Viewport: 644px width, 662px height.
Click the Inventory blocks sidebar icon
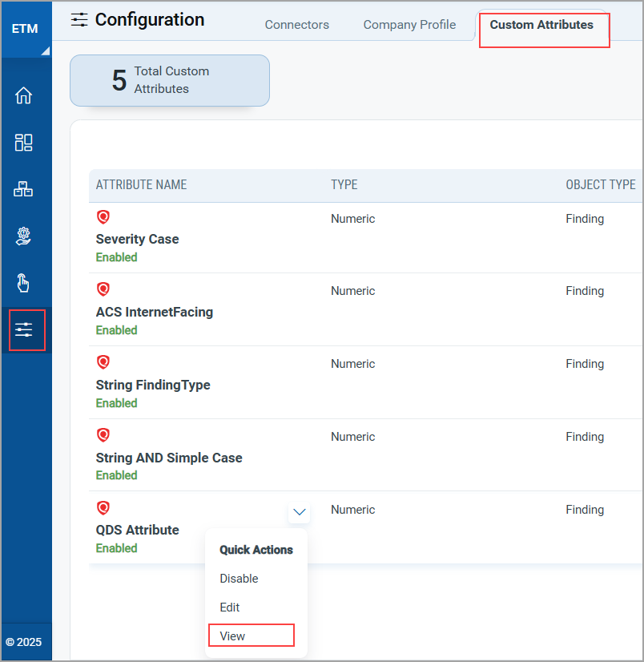(x=24, y=189)
